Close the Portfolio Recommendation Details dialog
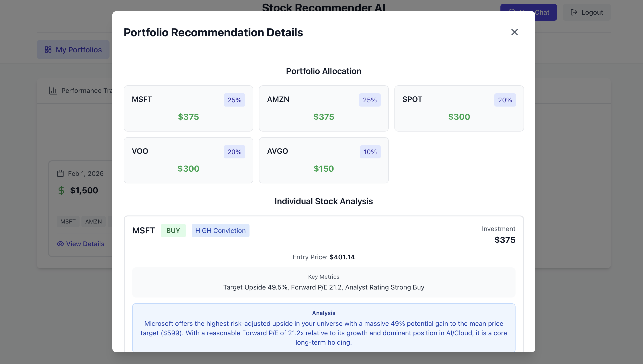Screen dimensions: 643x364 514,32
